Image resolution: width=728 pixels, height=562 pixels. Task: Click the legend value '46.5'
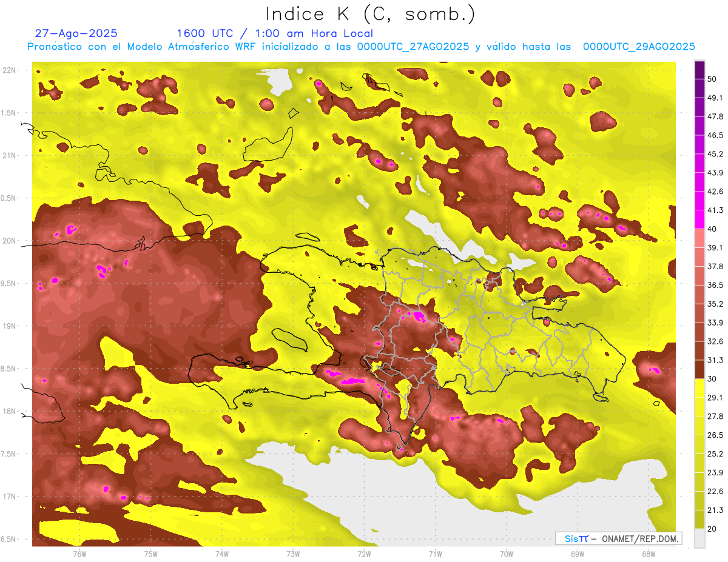pyautogui.click(x=715, y=136)
